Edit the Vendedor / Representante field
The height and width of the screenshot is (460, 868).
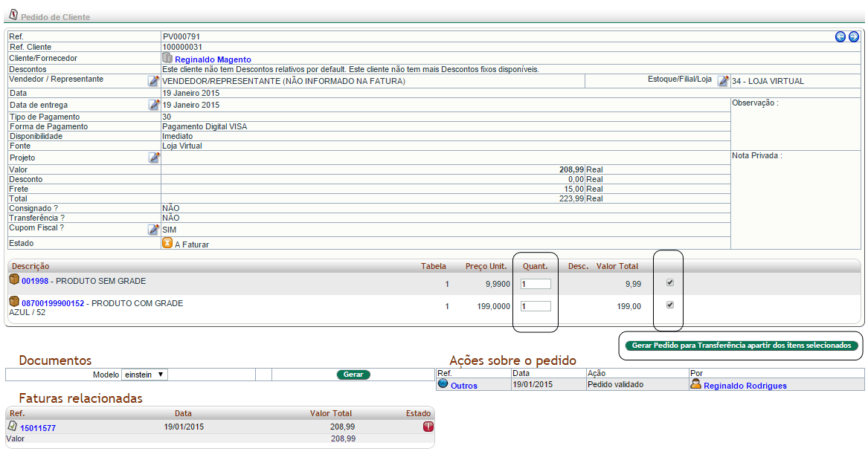pos(153,81)
